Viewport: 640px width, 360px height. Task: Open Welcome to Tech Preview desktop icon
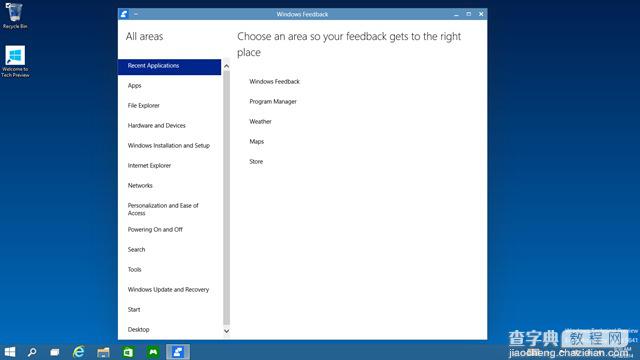click(x=15, y=61)
